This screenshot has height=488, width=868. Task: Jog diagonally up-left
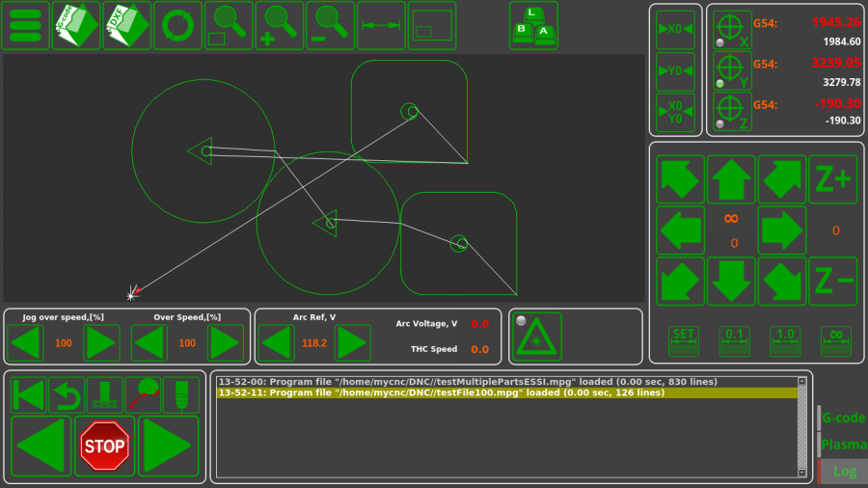tap(680, 179)
